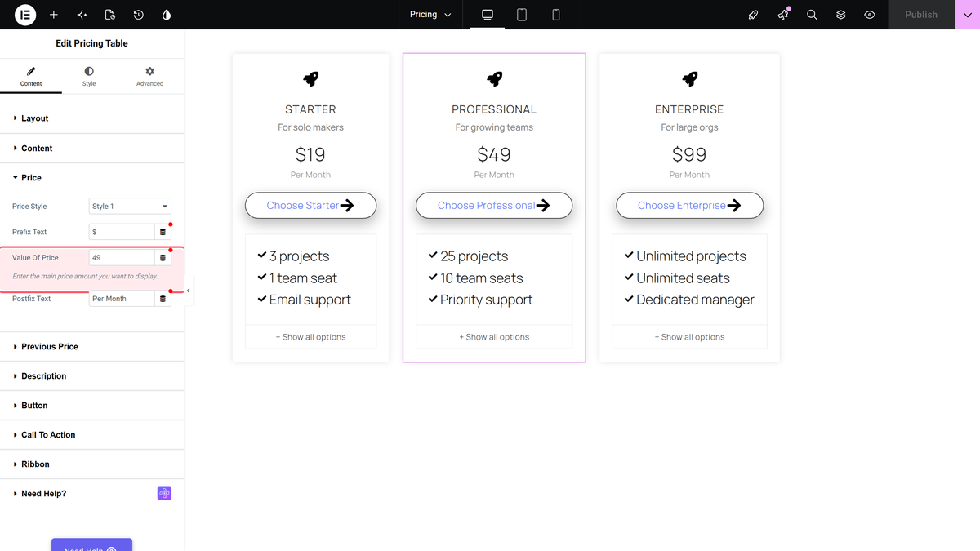Switch to the Style tab
Image resolution: width=980 pixels, height=551 pixels.
pyautogui.click(x=89, y=77)
